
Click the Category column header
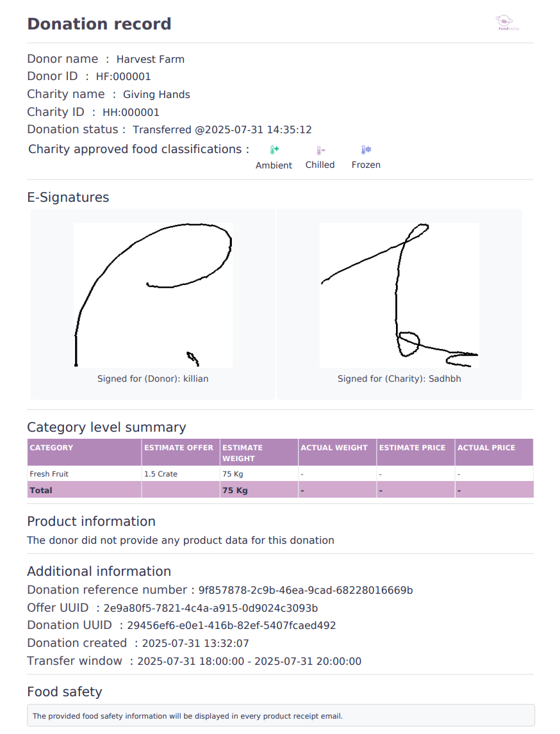[52, 448]
